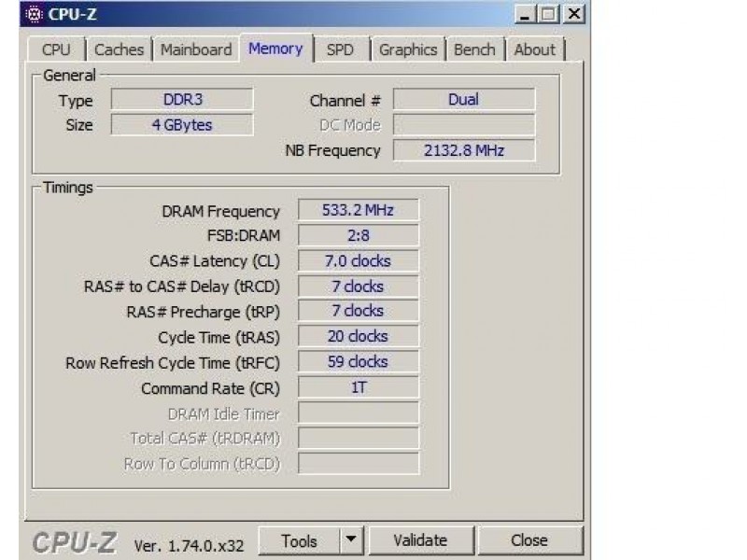The image size is (747, 560).
Task: Click the Channel # label
Action: (x=345, y=101)
